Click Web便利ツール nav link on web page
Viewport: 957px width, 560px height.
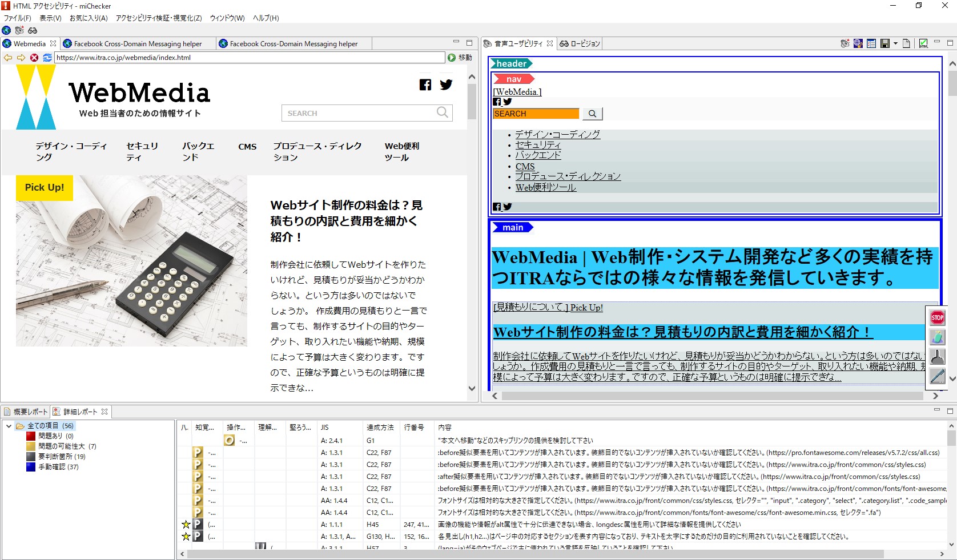[x=402, y=151]
